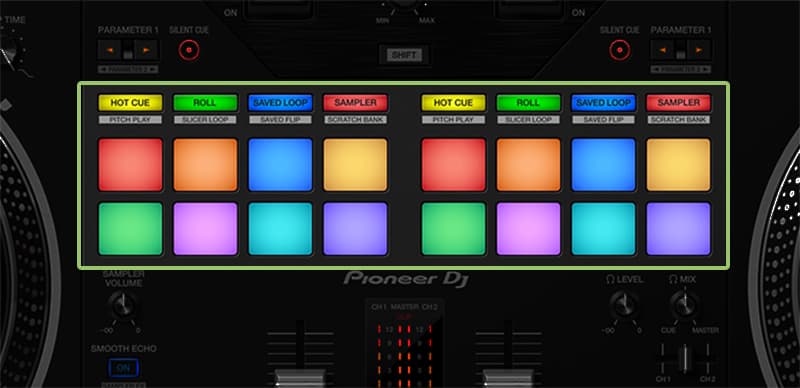Click the Sampler Volume knob

(123, 306)
